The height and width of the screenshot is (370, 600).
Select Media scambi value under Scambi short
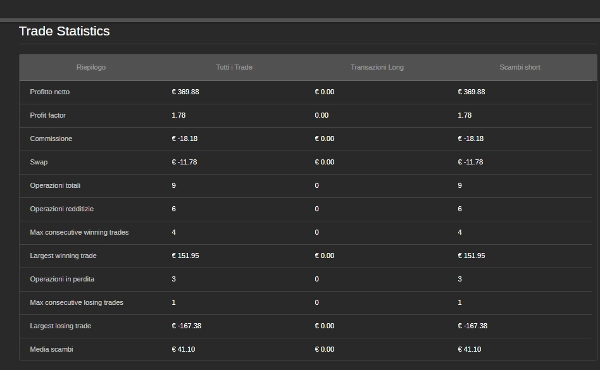pos(470,349)
